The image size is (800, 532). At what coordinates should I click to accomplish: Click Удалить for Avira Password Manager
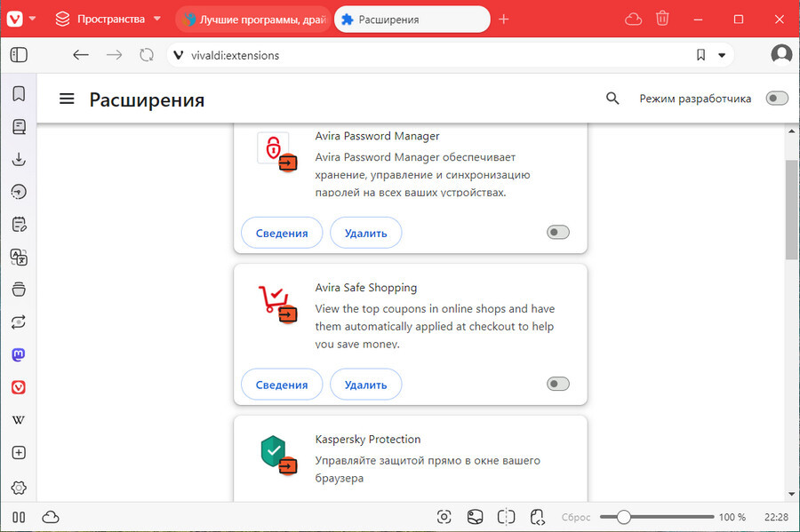366,233
